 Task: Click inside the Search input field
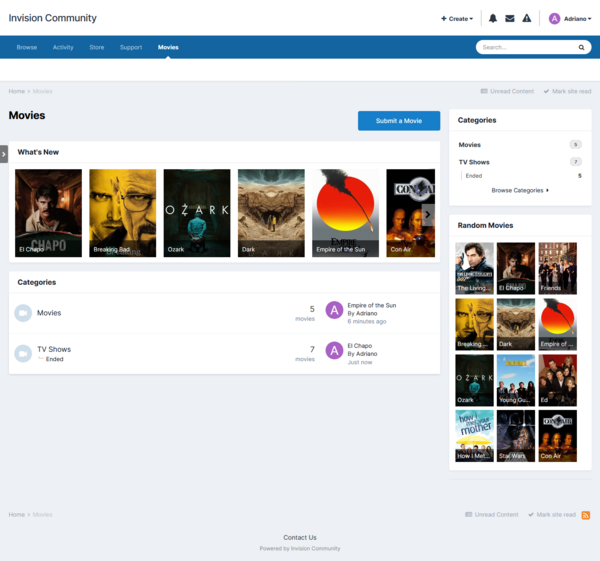(525, 47)
